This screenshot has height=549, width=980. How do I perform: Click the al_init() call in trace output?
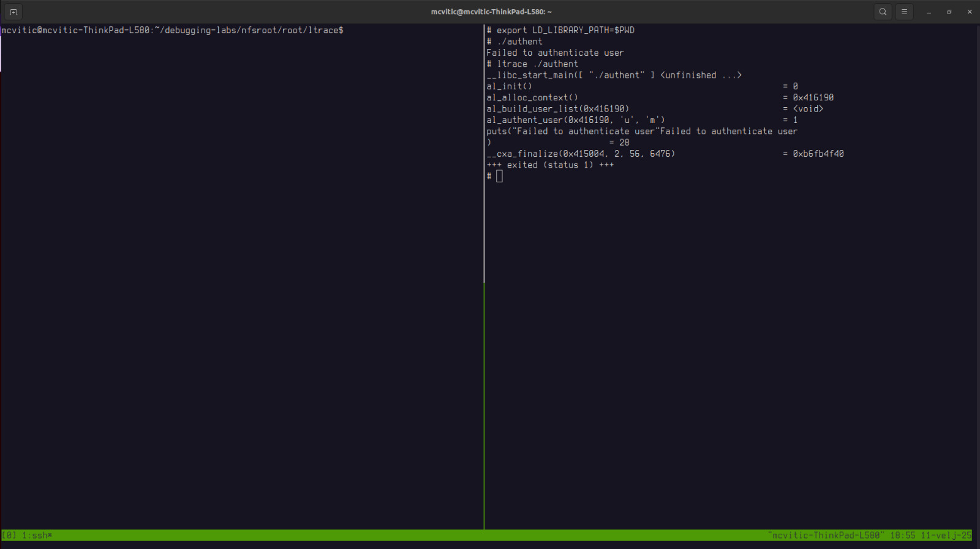[x=509, y=86]
